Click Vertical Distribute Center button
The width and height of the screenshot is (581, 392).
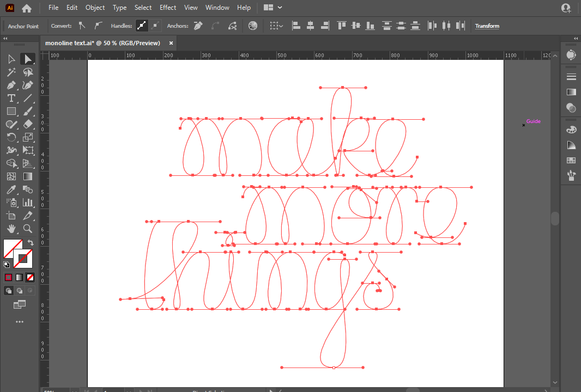[x=401, y=26]
